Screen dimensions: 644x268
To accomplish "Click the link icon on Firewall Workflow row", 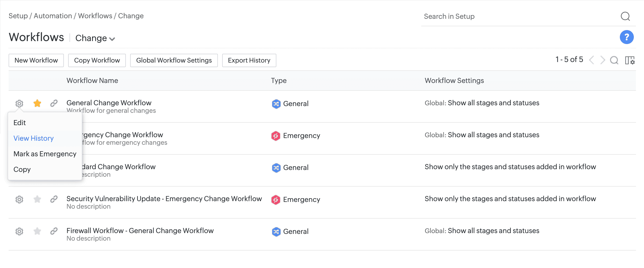I will click(54, 231).
